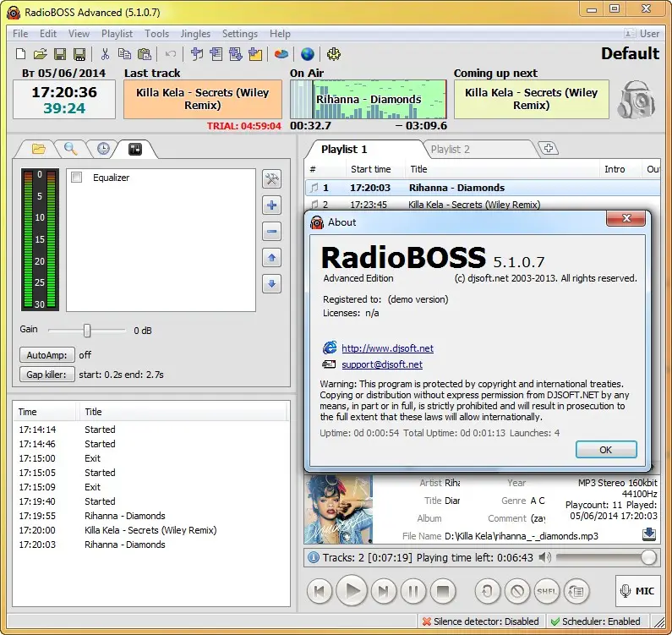The image size is (672, 635).
Task: Remove a DSP plugin with the minus button
Action: tap(271, 232)
